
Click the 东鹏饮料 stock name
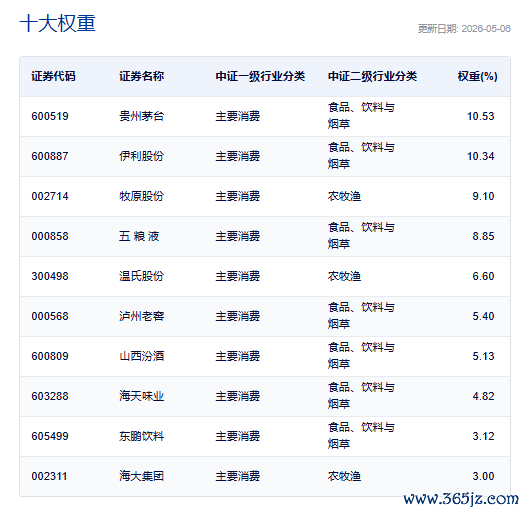[x=142, y=436]
